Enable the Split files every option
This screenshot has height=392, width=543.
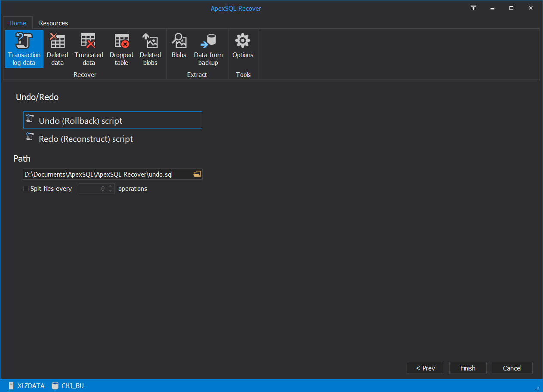[26, 188]
